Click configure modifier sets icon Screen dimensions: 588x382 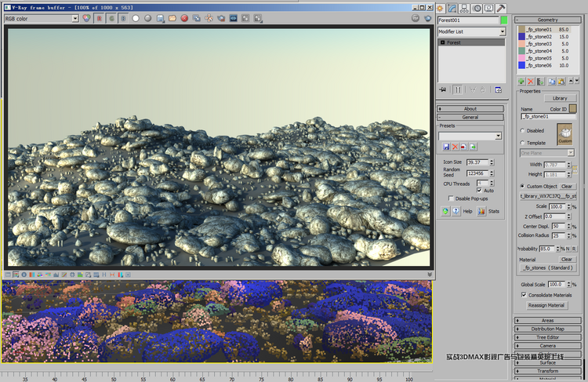click(x=498, y=89)
